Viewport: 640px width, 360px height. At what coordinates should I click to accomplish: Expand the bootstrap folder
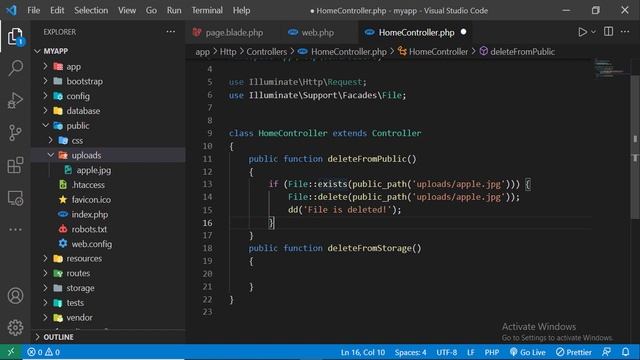45,81
